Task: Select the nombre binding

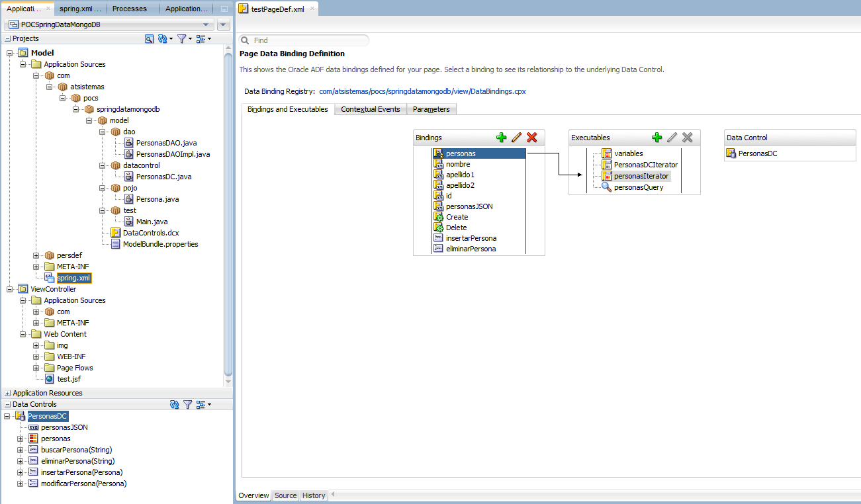Action: 458,164
